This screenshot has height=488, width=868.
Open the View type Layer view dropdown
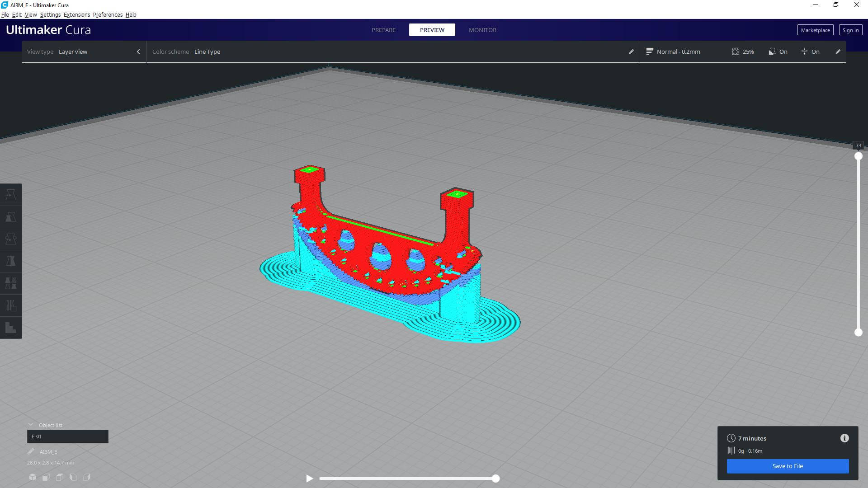[84, 52]
